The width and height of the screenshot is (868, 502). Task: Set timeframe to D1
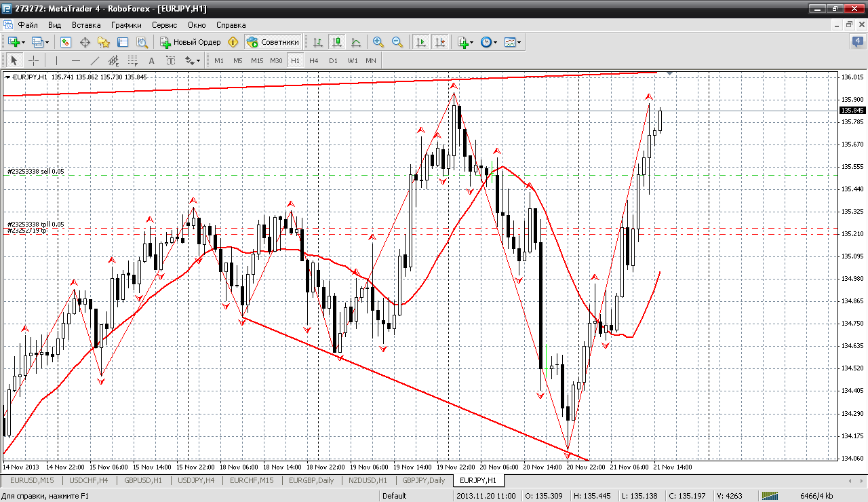[333, 60]
